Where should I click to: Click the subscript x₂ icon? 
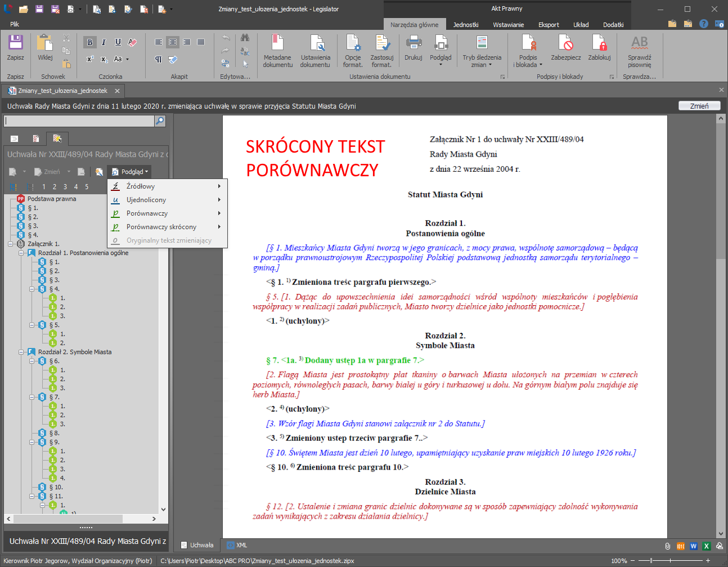pyautogui.click(x=104, y=59)
